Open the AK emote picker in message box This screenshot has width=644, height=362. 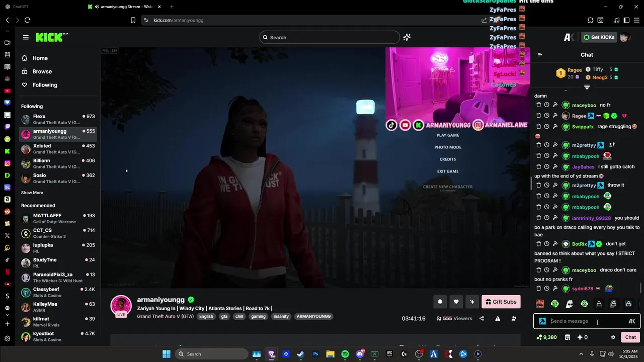pyautogui.click(x=632, y=321)
